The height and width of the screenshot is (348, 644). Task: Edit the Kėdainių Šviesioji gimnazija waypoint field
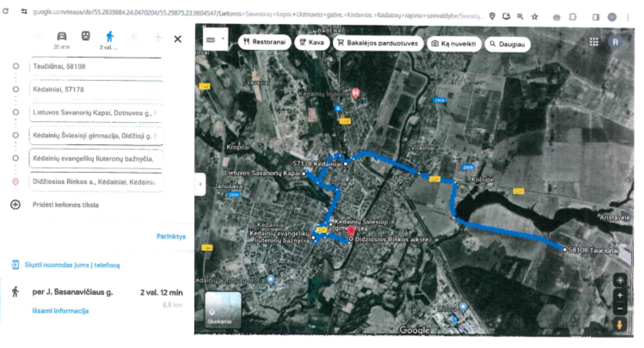(x=97, y=136)
